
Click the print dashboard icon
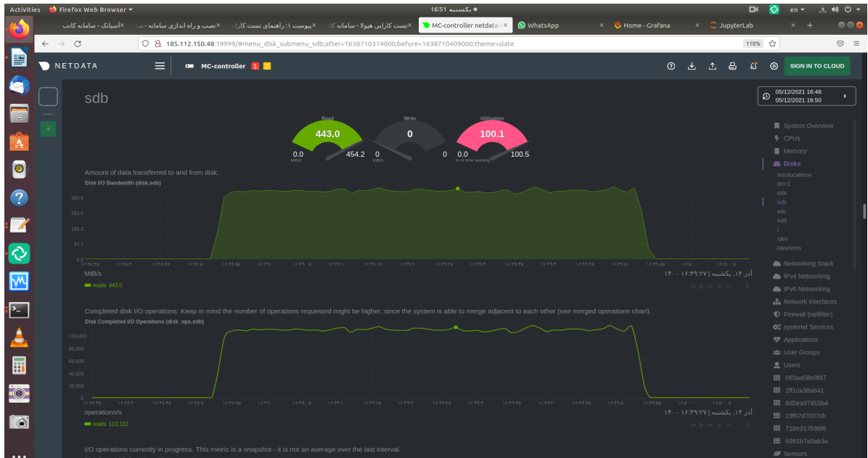732,66
